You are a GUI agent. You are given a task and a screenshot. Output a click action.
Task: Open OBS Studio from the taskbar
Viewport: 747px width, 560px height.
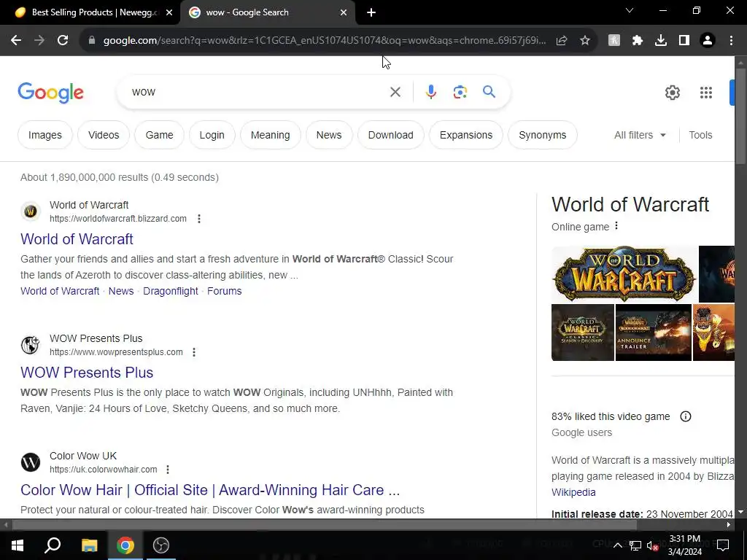(161, 545)
